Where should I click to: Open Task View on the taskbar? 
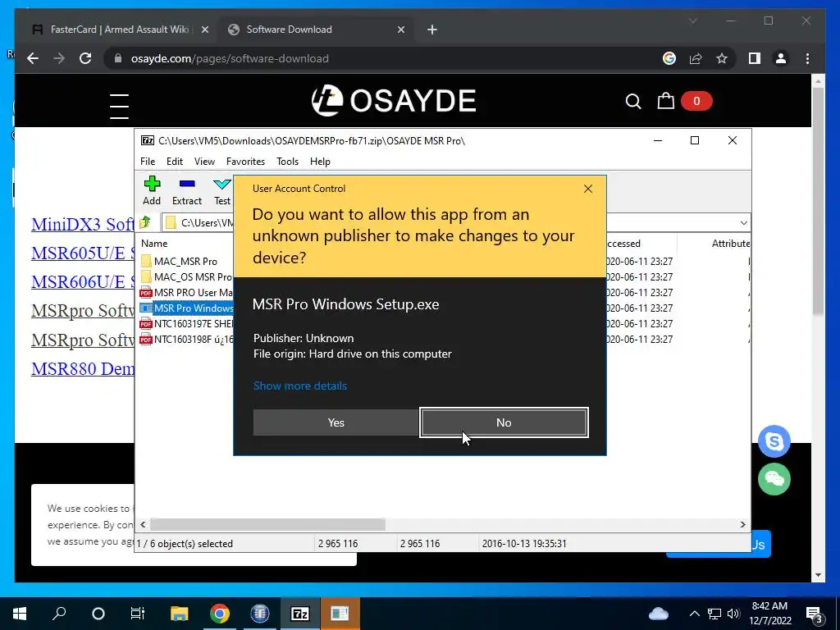pos(138,614)
